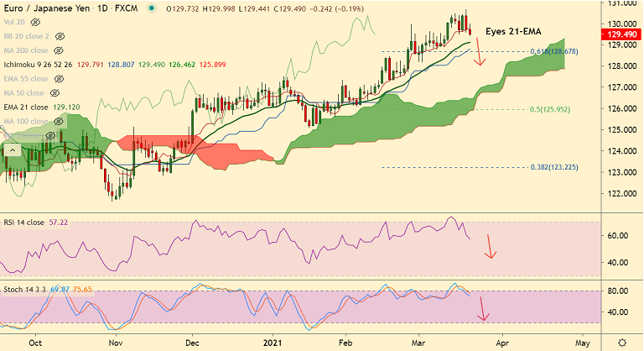The image size is (644, 351).
Task: Click the close value C129.490 in header
Action: pos(289,8)
